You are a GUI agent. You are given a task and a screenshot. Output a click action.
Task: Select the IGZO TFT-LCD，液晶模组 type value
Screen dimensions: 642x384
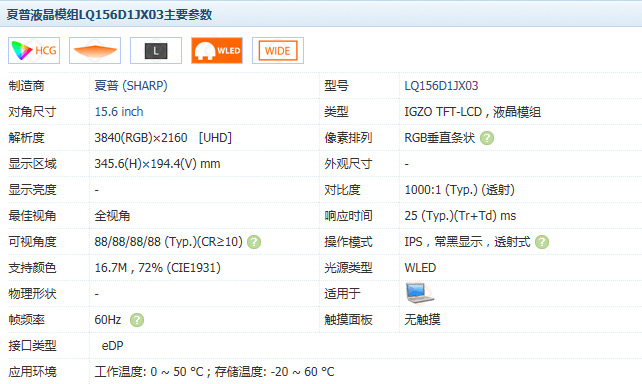pos(472,112)
